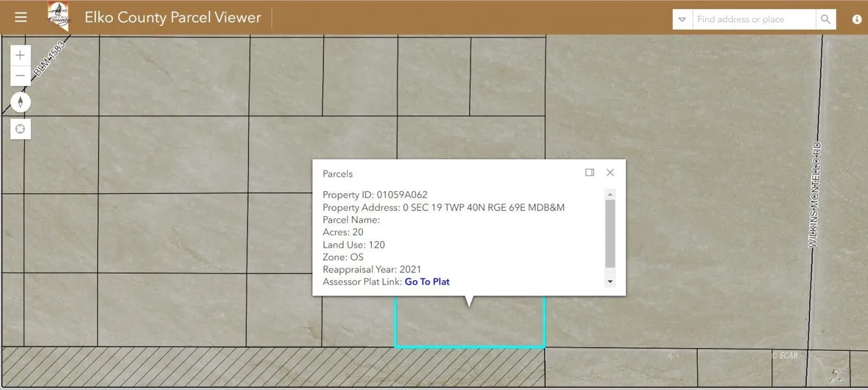Image resolution: width=868 pixels, height=390 pixels.
Task: Click the Wilkins-Montello Rd label
Action: 814,195
